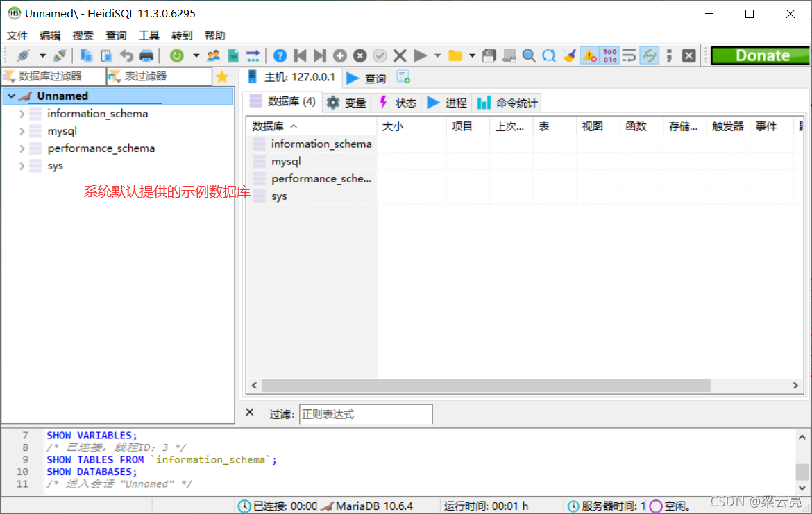This screenshot has width=812, height=514.
Task: Click the 过滤 regex input field
Action: click(x=366, y=414)
